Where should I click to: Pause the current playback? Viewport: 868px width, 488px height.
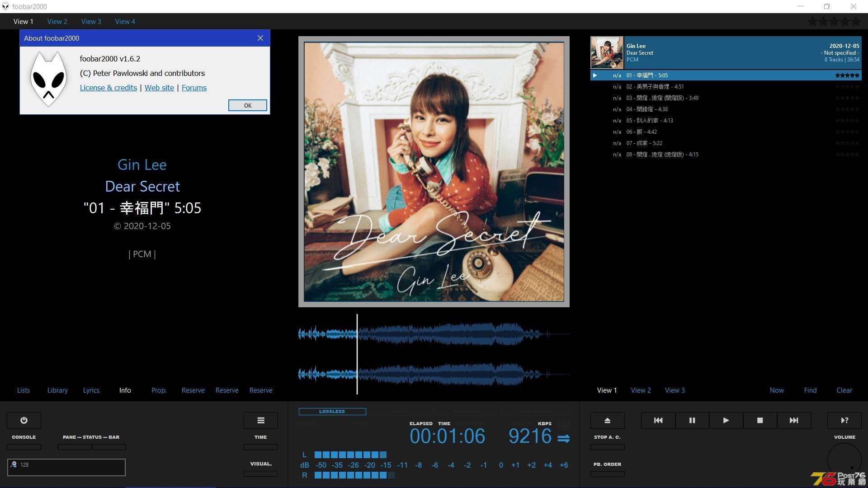coord(692,420)
